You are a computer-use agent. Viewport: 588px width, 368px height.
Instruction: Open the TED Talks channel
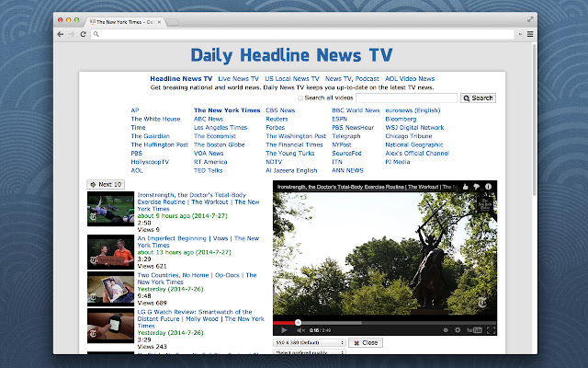209,170
